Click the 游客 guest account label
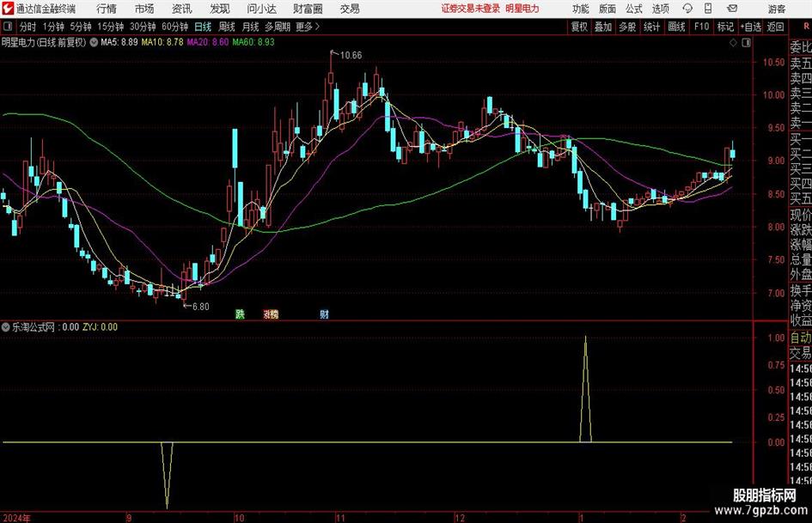812x523 pixels. [776, 9]
